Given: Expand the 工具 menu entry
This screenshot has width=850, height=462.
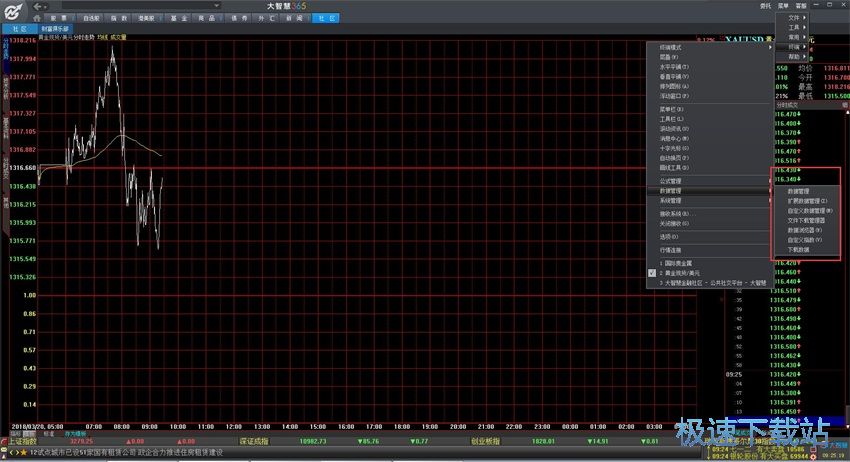Looking at the screenshot, I should pyautogui.click(x=793, y=27).
